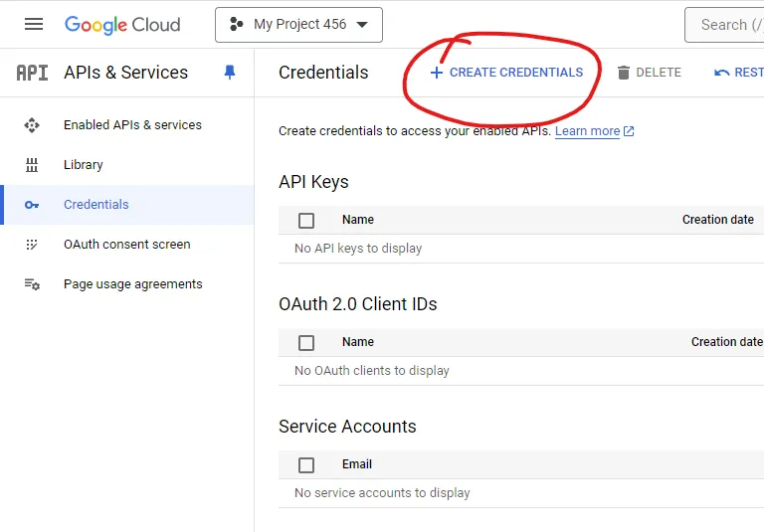This screenshot has width=764, height=532.
Task: Open the My Project 456 project selector
Action: click(298, 25)
